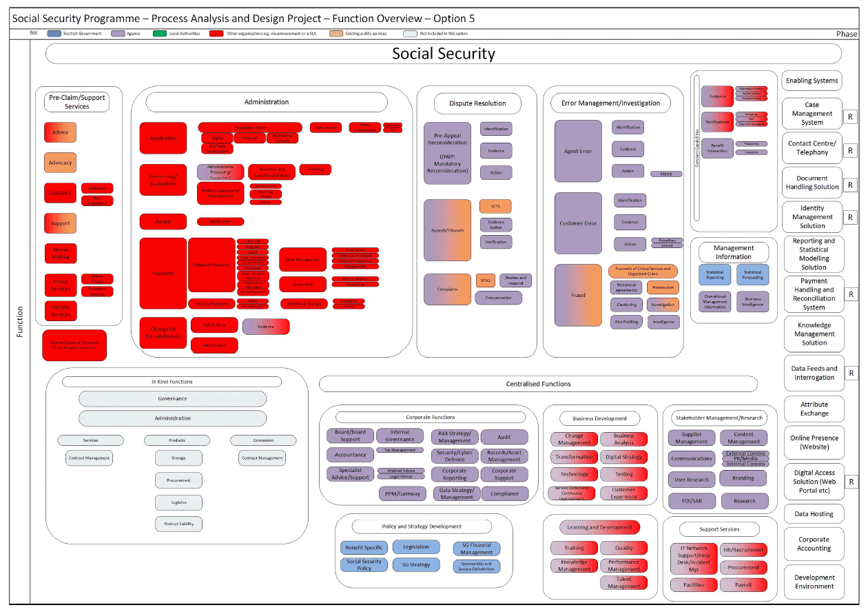Click the Attribute Exchange box
This screenshot has height=614, width=868.
814,409
